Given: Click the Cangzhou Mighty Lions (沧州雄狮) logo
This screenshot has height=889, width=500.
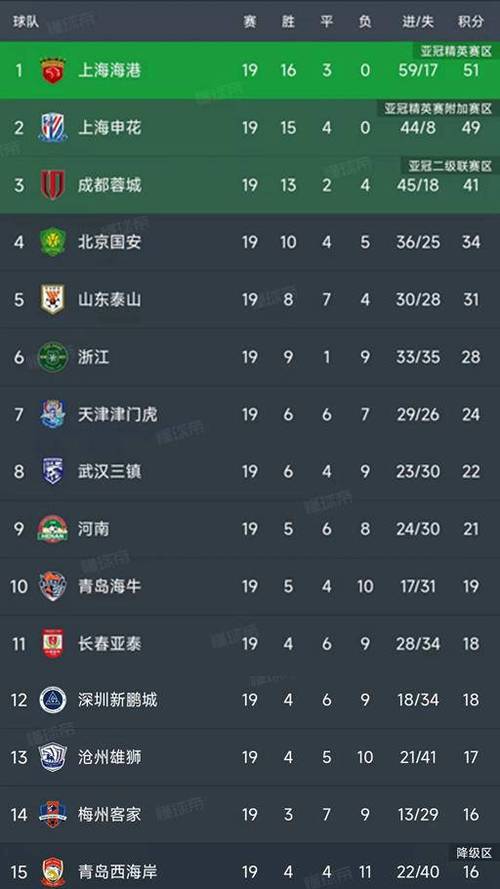Looking at the screenshot, I should [53, 757].
